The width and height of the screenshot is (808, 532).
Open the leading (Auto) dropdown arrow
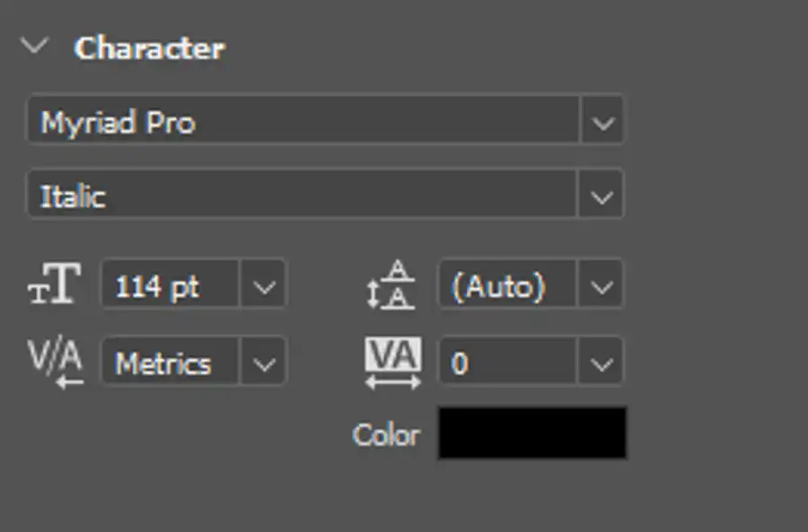601,283
